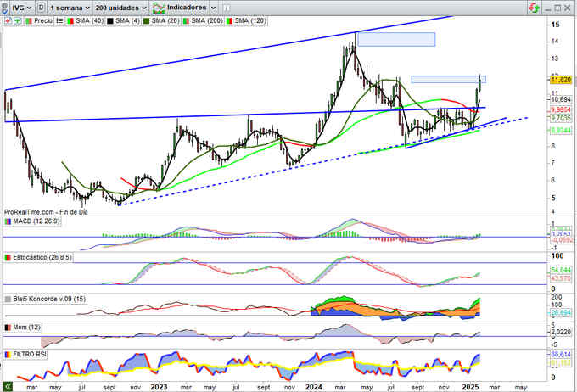Click the black SMA (4) color swatch
577x392 pixels.
click(x=109, y=20)
